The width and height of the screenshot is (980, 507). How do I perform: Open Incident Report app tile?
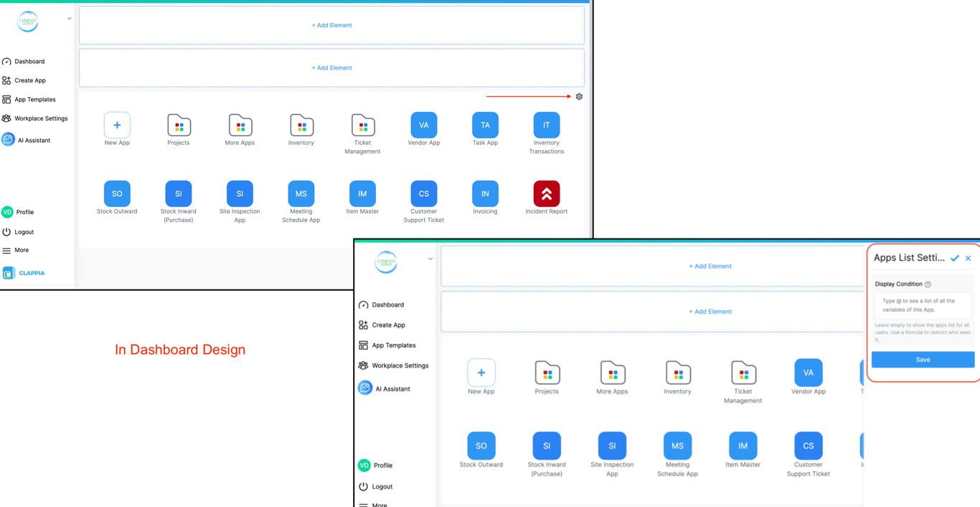point(547,194)
